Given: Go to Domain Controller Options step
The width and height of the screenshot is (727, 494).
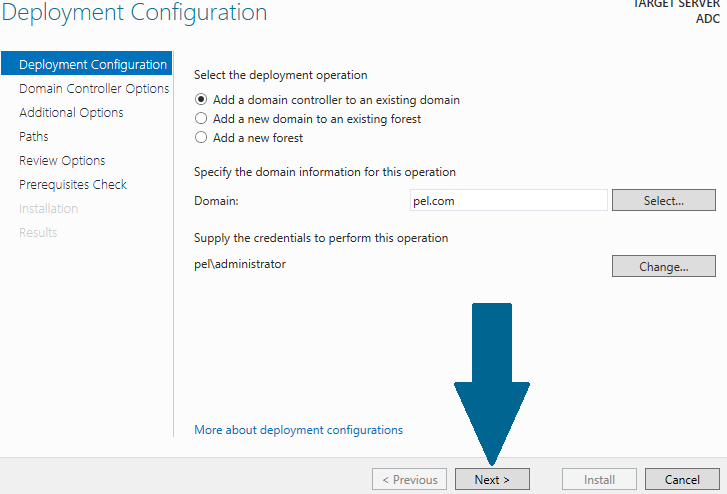Looking at the screenshot, I should 94,89.
